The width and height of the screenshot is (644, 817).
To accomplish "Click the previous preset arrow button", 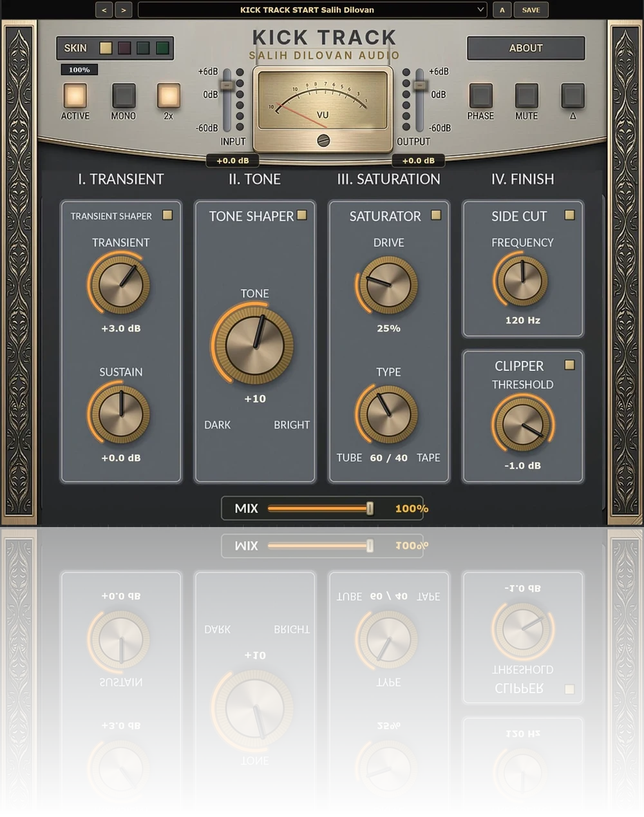I will click(104, 10).
